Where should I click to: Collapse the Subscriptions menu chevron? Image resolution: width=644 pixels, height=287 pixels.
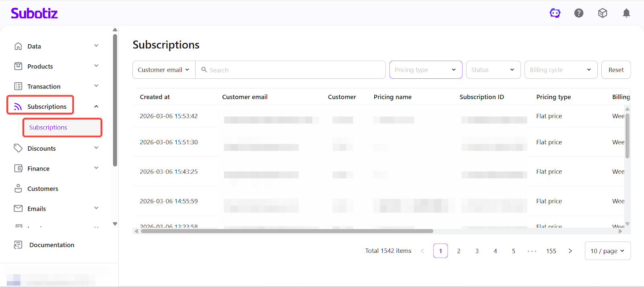click(x=96, y=107)
